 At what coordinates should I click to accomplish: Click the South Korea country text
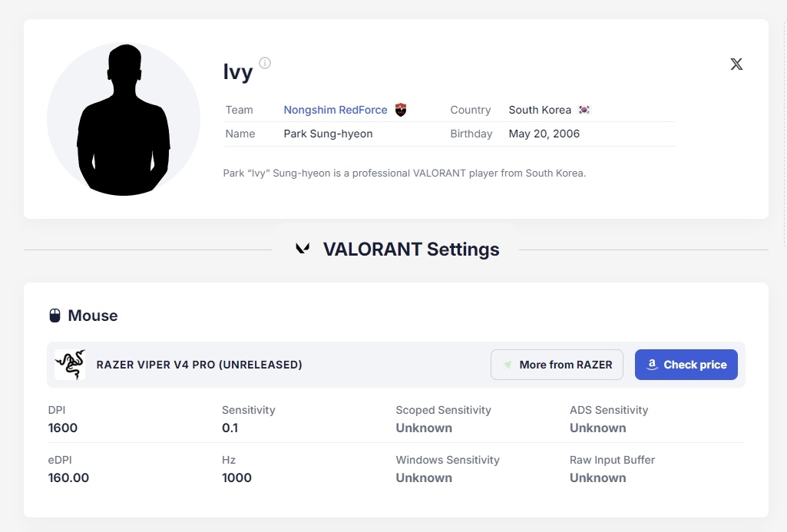(x=540, y=110)
